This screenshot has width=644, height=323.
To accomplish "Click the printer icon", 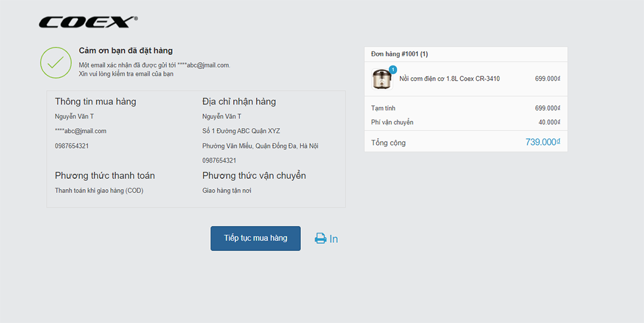I will pyautogui.click(x=320, y=239).
